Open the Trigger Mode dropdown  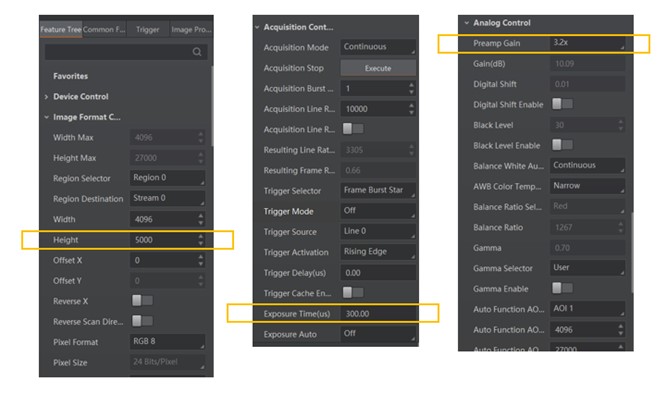tap(378, 211)
